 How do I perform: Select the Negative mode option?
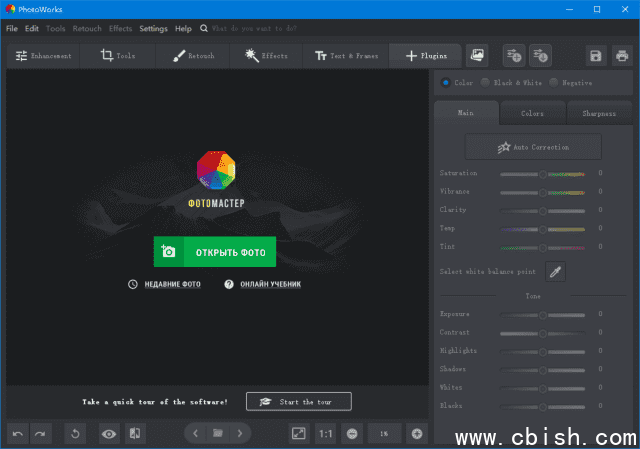pyautogui.click(x=555, y=83)
